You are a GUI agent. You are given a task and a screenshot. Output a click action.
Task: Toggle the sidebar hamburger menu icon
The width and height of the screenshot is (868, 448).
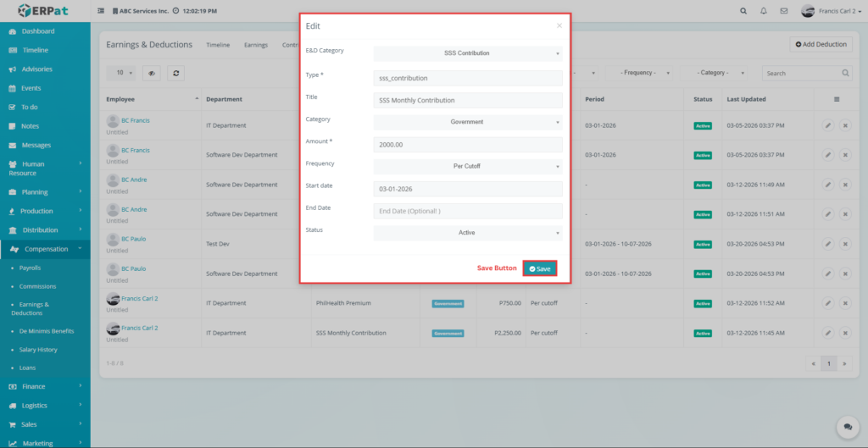coord(102,11)
